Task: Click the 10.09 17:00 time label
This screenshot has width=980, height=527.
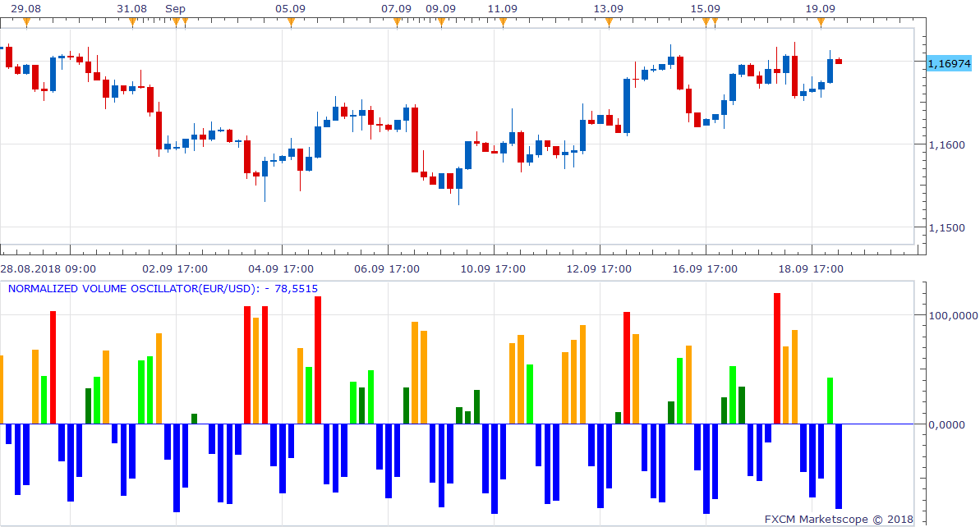Action: point(493,269)
